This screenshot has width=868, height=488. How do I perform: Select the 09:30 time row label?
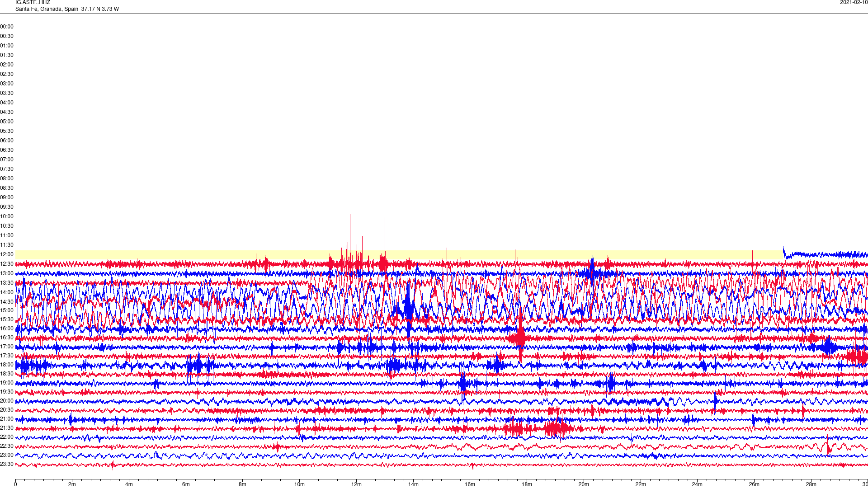coord(7,207)
